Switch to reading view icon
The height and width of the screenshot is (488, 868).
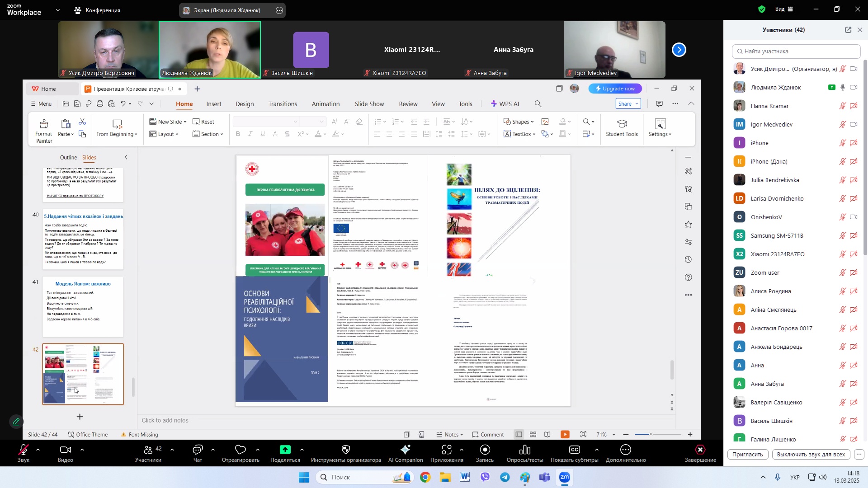click(x=547, y=435)
